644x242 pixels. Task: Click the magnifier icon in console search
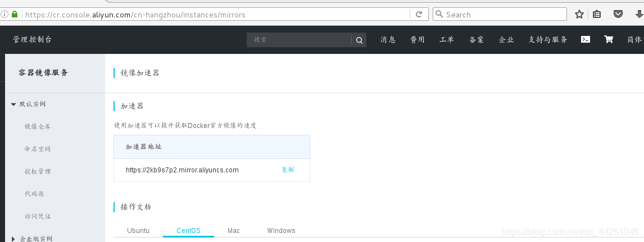(359, 40)
